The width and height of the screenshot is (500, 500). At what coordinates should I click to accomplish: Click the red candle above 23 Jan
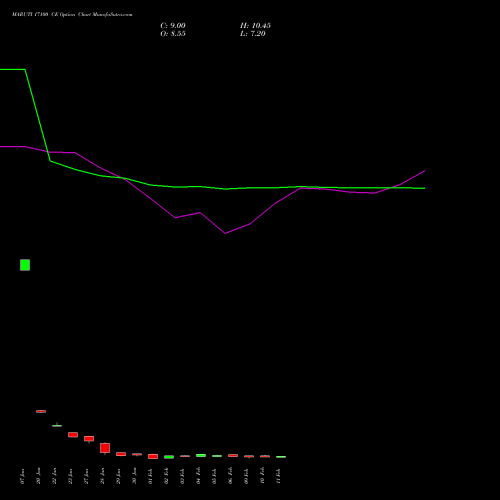(x=73, y=435)
